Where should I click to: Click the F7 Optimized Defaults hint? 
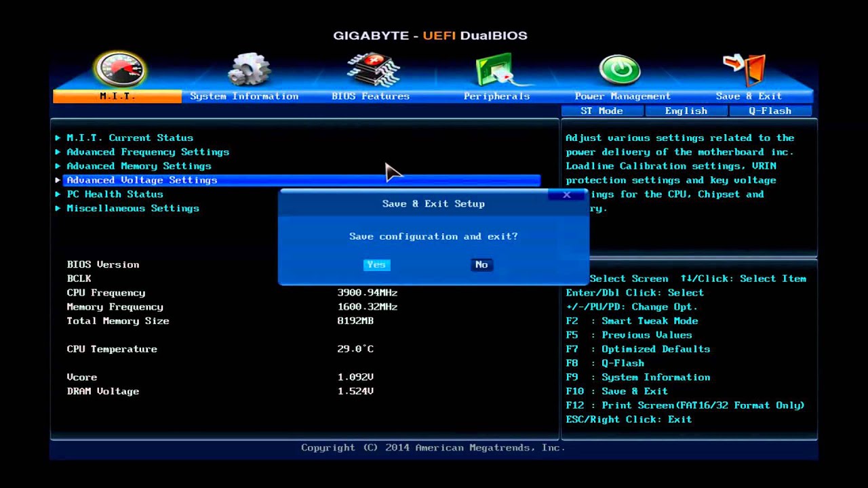(638, 349)
